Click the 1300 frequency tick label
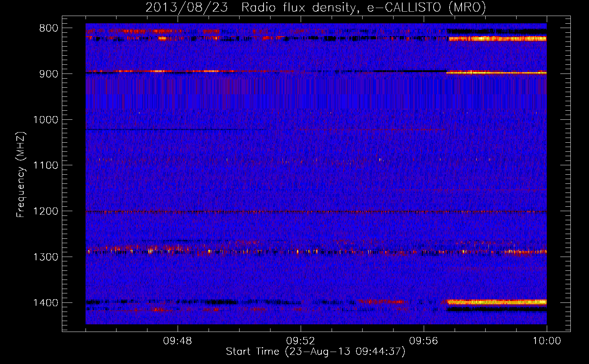Viewport: 589px width, 364px height. [x=46, y=257]
